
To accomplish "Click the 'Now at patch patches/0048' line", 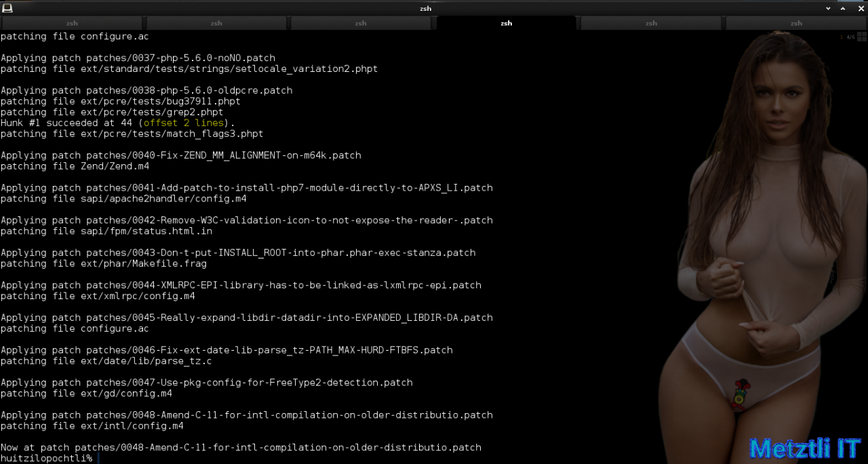I will coord(241,448).
